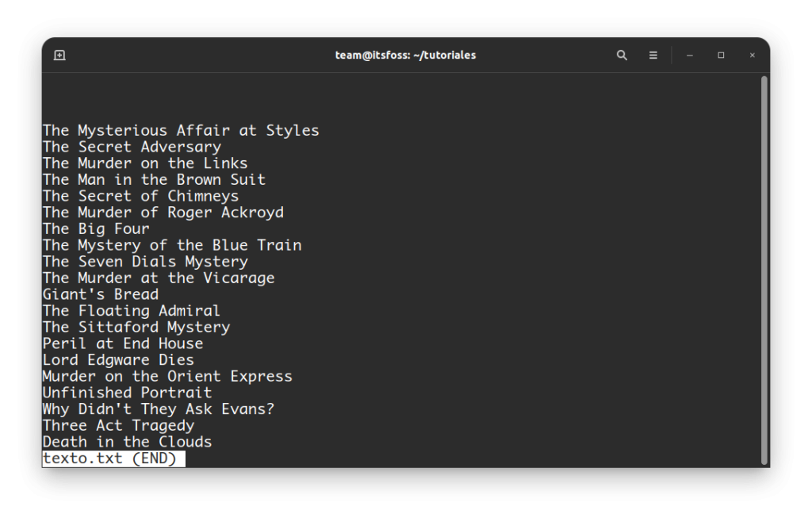Click the line The Murder of Roger Ackroyd
Image resolution: width=812 pixels, height=514 pixels.
click(163, 213)
